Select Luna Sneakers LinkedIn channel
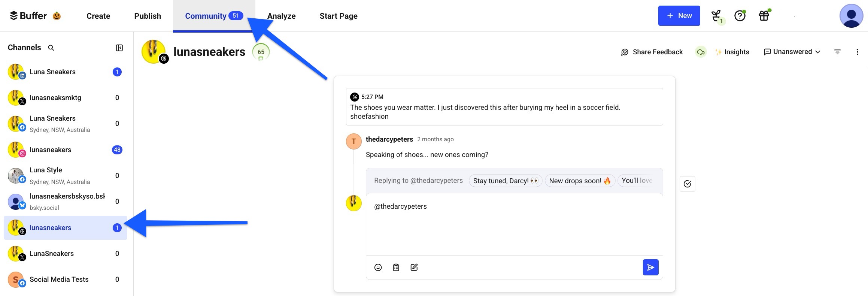Image resolution: width=868 pixels, height=296 pixels. coord(66,72)
